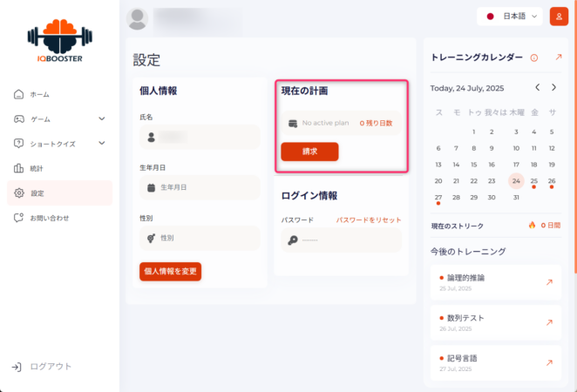Click the statistics bar-chart icon

[18, 168]
